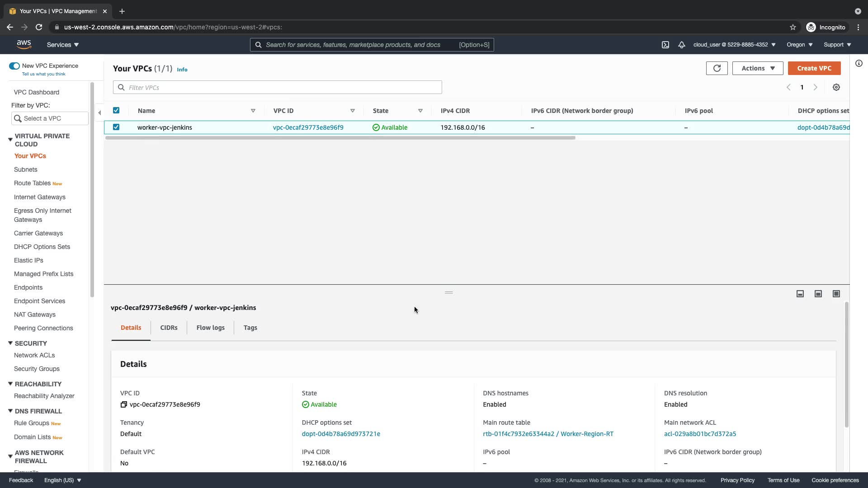
Task: Switch to the CIDRs tab
Action: click(169, 328)
